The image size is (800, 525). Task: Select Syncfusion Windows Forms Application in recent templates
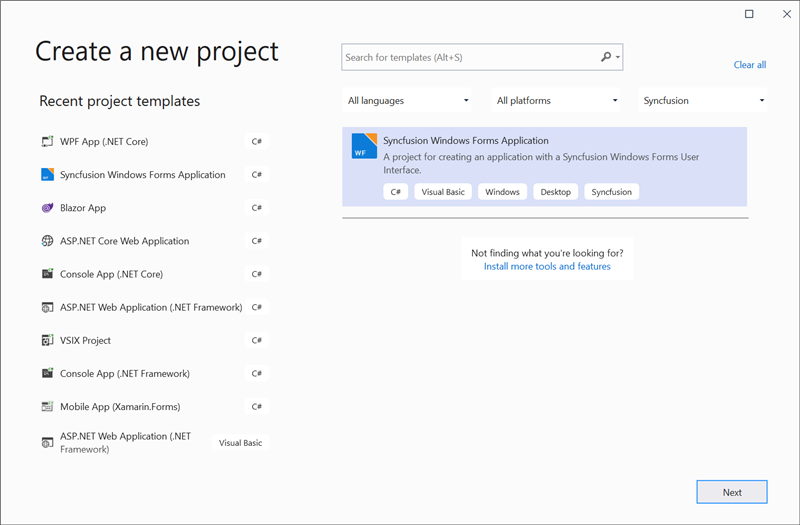[x=143, y=175]
